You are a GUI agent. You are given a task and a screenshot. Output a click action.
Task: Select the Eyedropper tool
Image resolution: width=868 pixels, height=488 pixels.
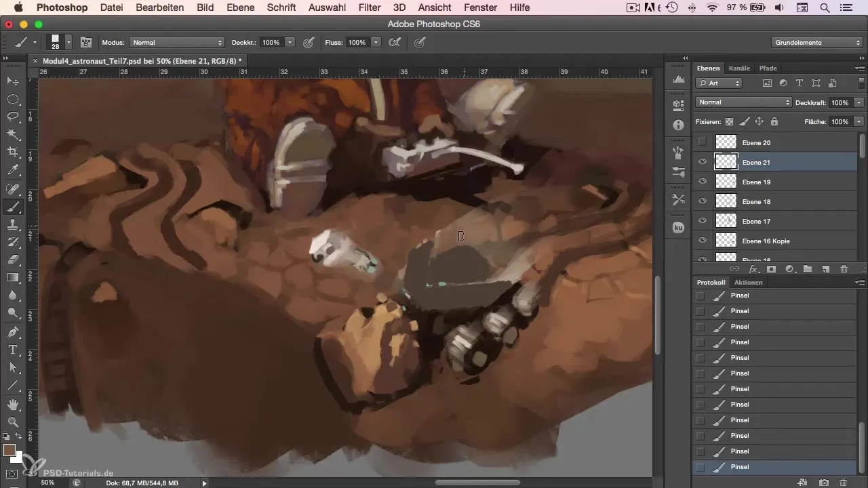[12, 169]
